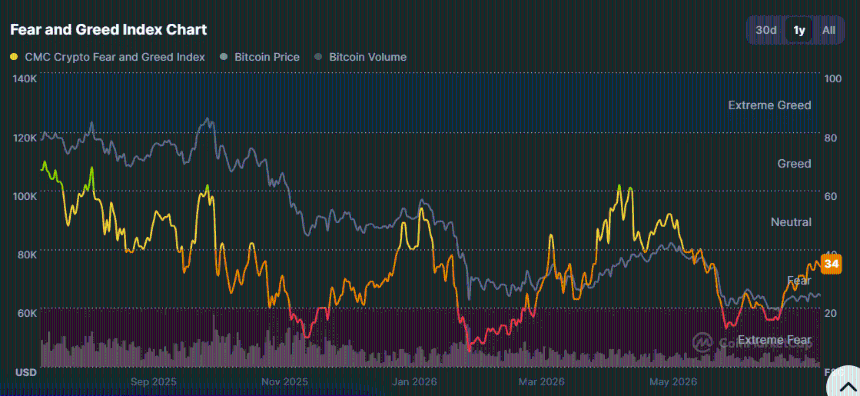860x396 pixels.
Task: Click the May 2026 axis label
Action: pyautogui.click(x=672, y=381)
